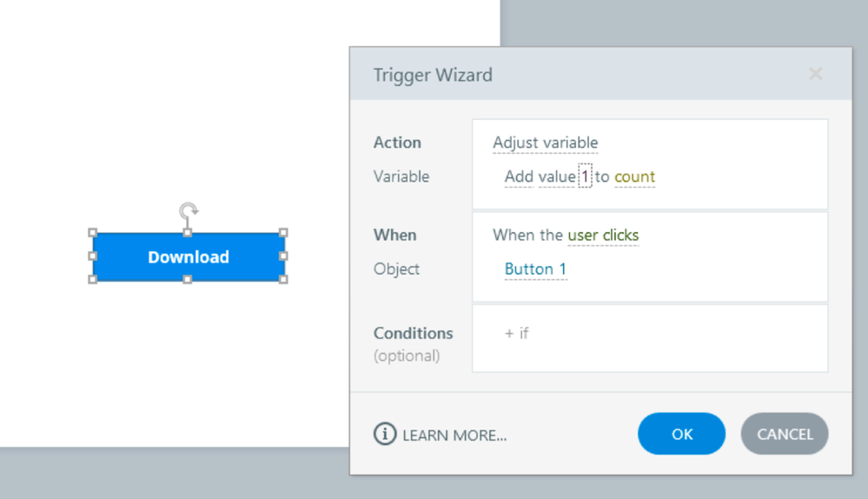Click the rotation handle above the Download button

189,210
